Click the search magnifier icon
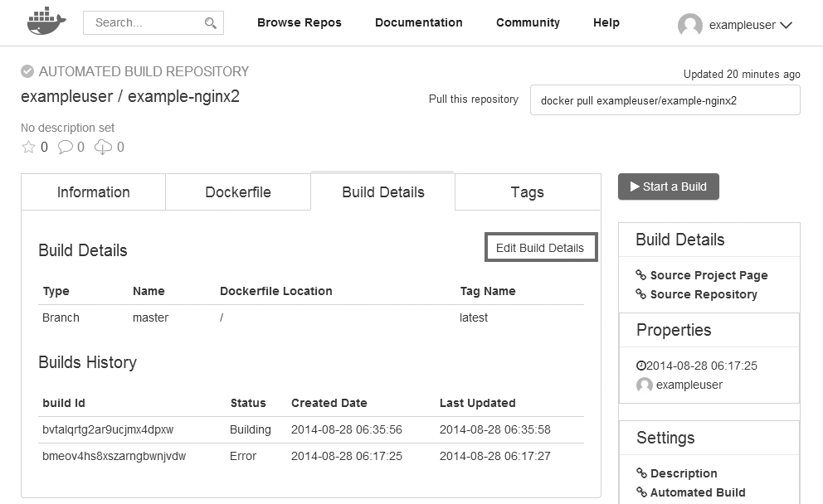 [x=211, y=23]
